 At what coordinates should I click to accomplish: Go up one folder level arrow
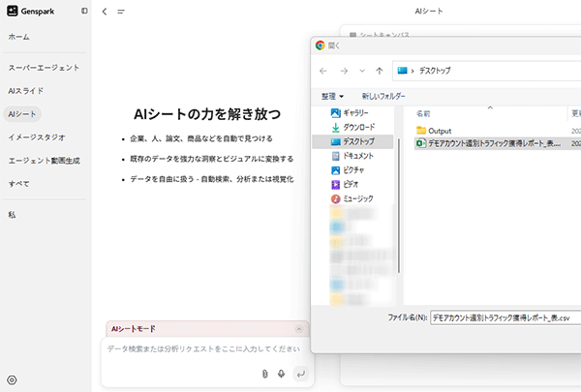point(379,71)
